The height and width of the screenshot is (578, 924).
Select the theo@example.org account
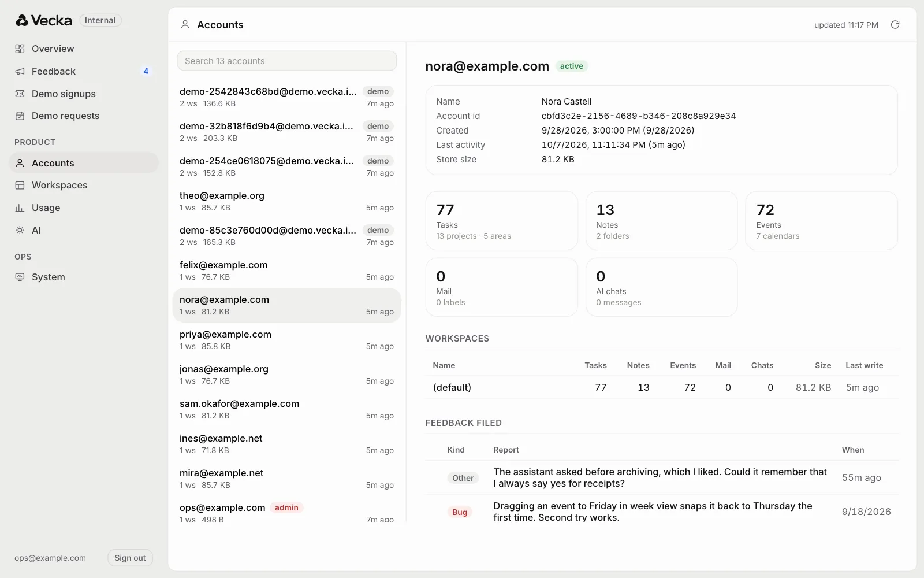click(286, 201)
